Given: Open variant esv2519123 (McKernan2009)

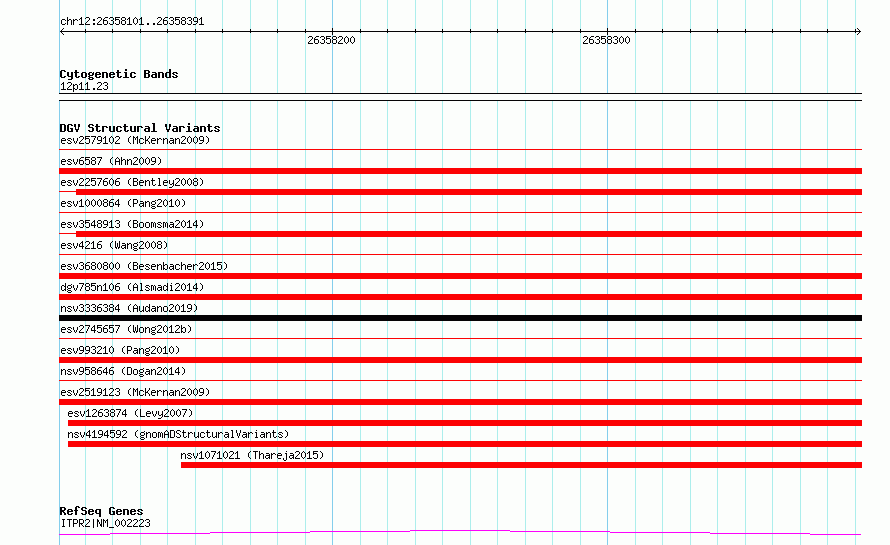Looking at the screenshot, I should click(x=135, y=392).
